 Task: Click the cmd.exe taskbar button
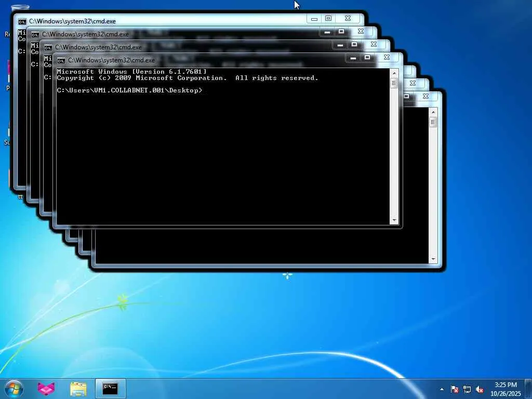110,389
